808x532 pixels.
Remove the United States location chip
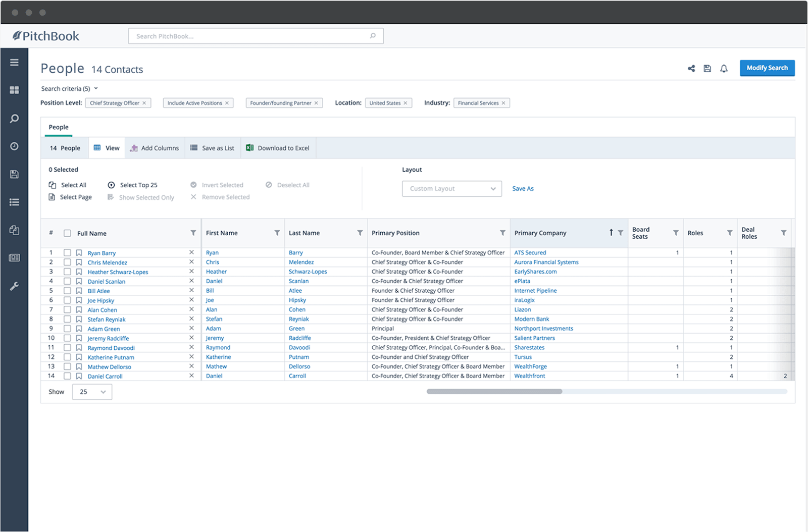[405, 103]
